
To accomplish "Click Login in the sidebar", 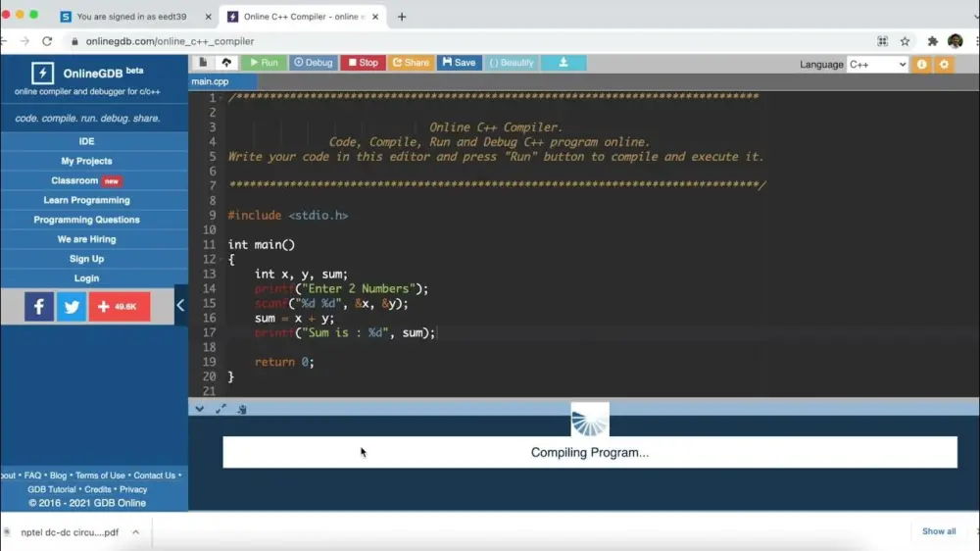I will coord(86,278).
